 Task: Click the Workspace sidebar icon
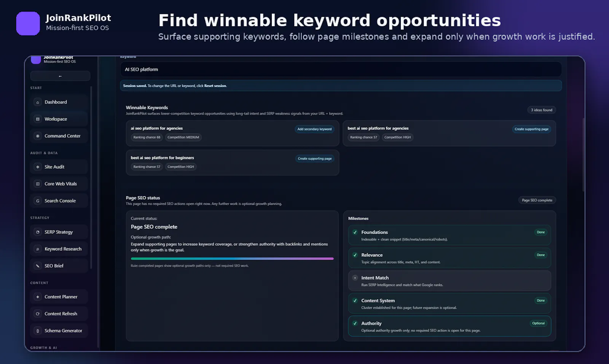(38, 119)
